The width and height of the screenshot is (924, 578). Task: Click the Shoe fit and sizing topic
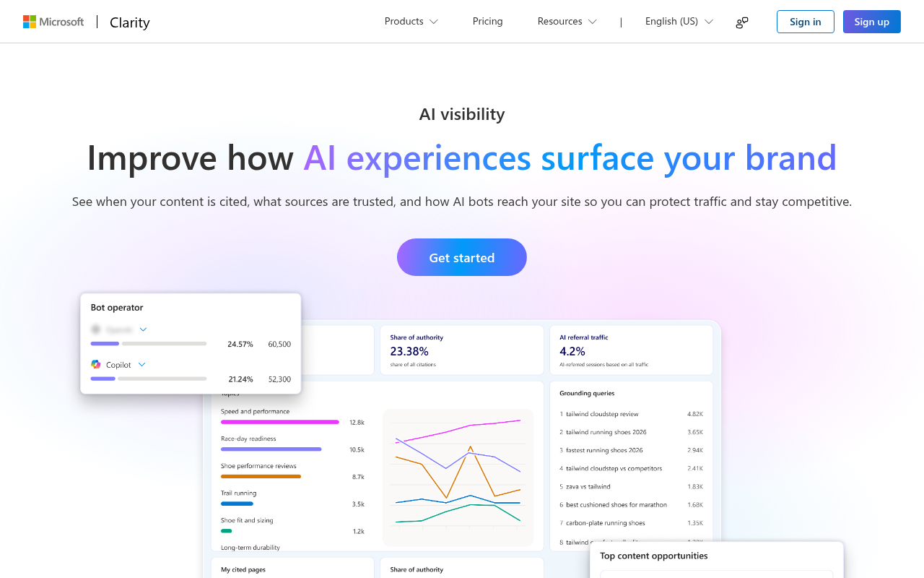(x=247, y=520)
